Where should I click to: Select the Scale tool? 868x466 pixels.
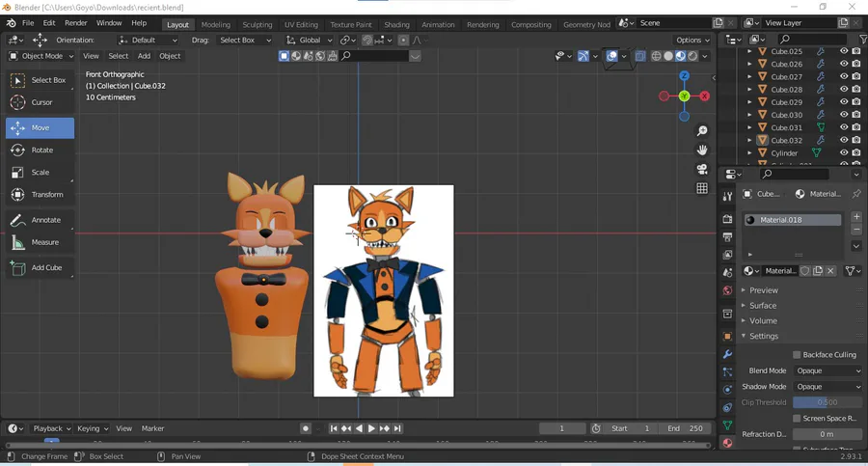click(x=40, y=173)
